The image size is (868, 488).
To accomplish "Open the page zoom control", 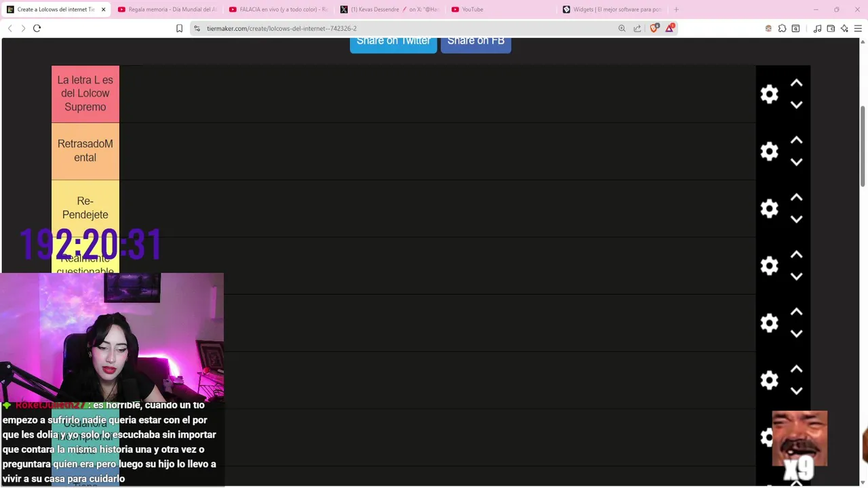I will click(x=622, y=28).
